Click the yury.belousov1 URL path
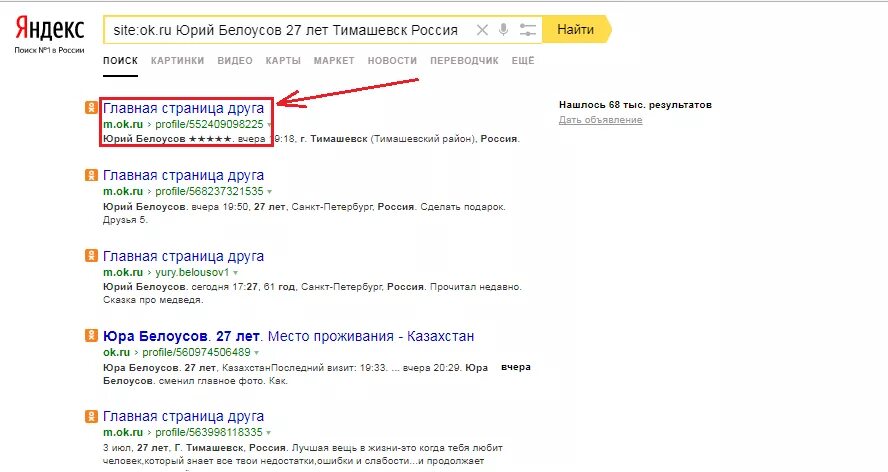 (193, 272)
